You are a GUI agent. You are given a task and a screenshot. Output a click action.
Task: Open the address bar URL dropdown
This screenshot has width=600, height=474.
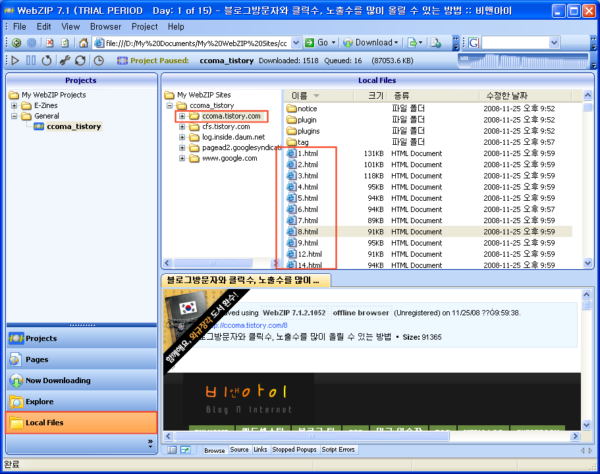pos(296,43)
